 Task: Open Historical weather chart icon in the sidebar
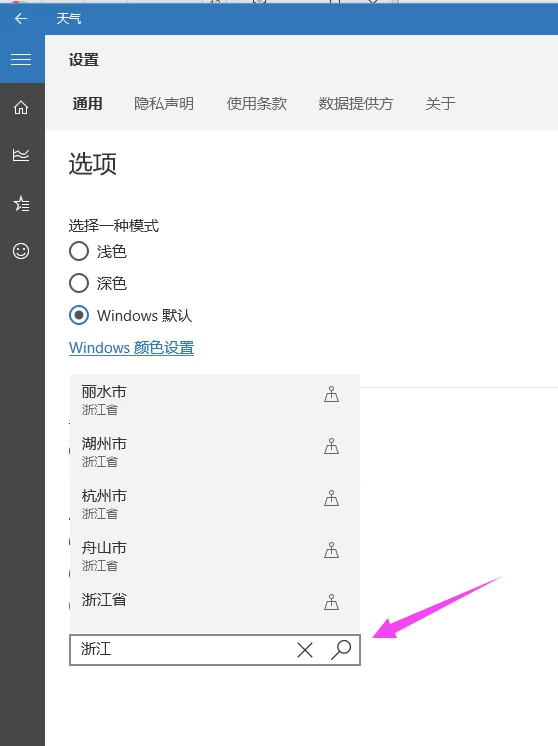click(21, 155)
